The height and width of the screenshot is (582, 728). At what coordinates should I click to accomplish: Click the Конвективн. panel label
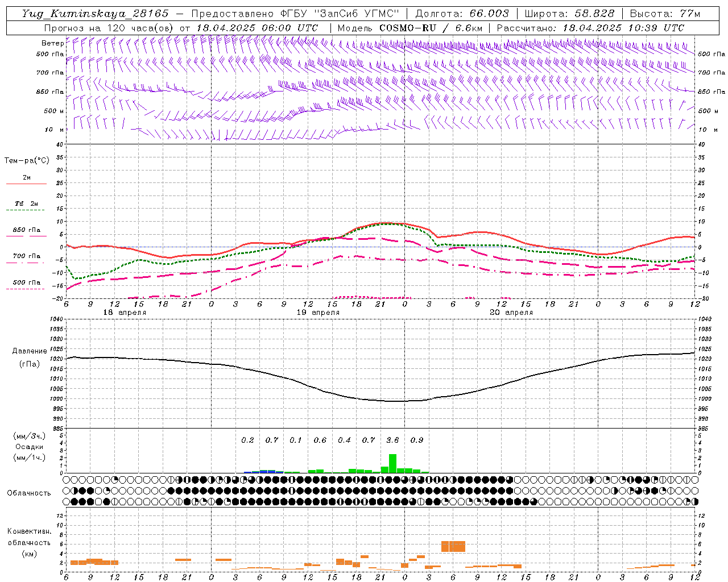point(29,531)
